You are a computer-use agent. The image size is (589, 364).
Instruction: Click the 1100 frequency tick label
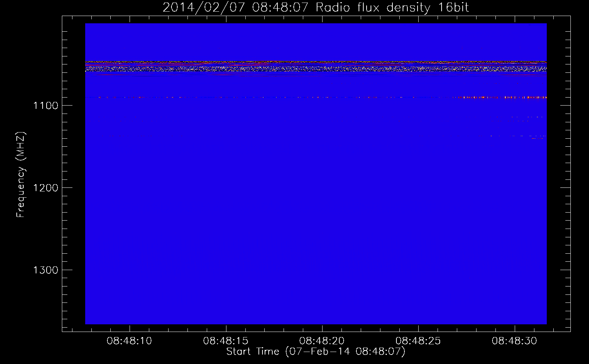coord(46,106)
